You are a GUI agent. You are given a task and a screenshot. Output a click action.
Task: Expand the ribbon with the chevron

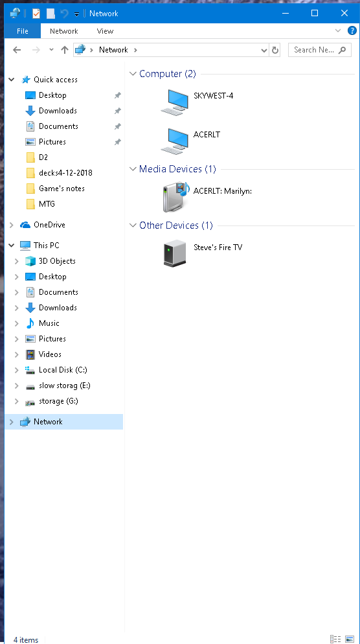click(x=338, y=30)
